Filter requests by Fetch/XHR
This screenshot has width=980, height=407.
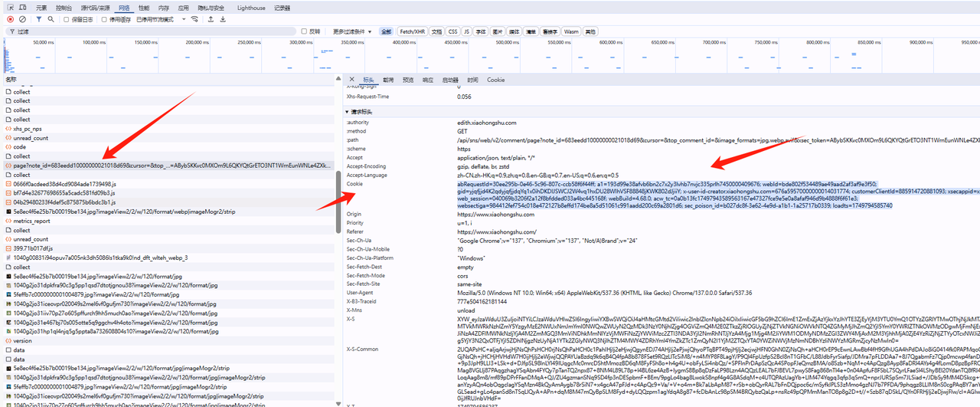tap(412, 31)
